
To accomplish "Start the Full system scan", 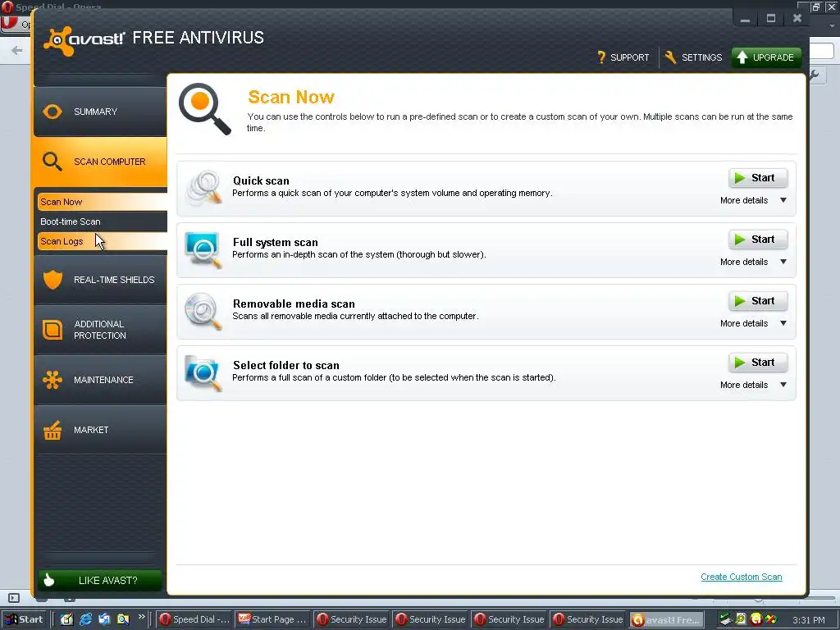I will tap(757, 240).
